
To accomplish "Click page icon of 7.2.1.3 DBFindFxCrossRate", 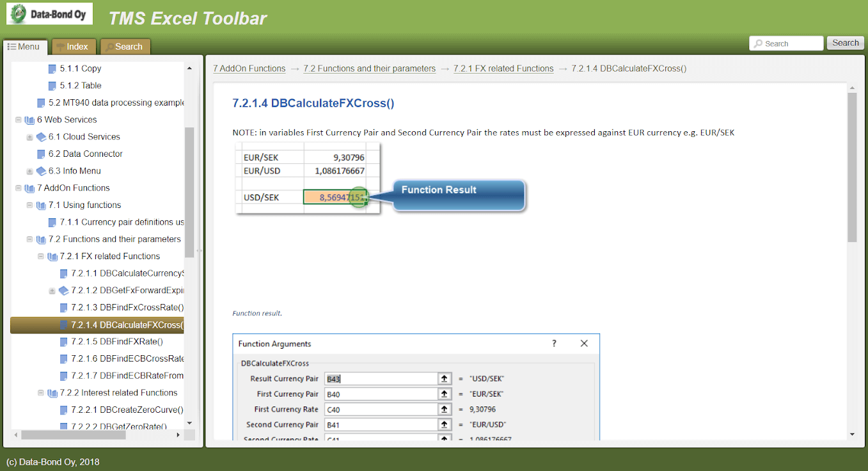I will tap(64, 308).
